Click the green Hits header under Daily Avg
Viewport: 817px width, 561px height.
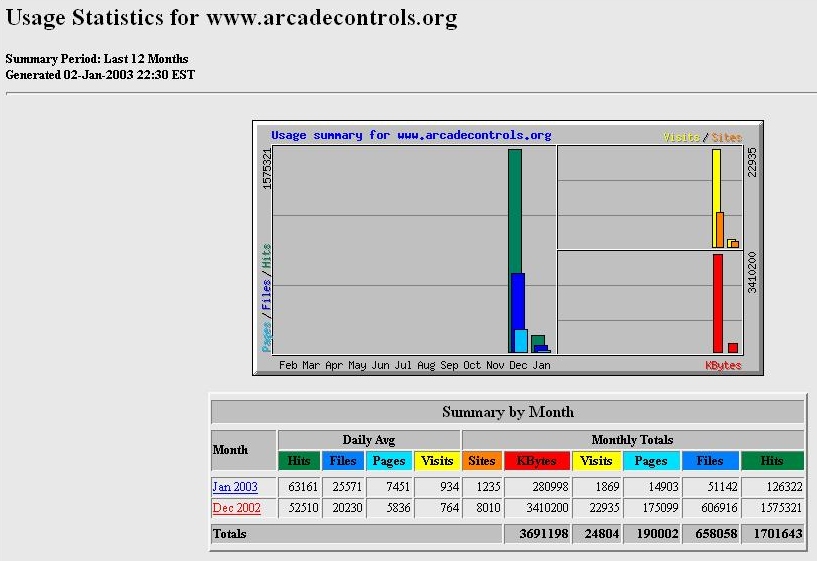(299, 461)
